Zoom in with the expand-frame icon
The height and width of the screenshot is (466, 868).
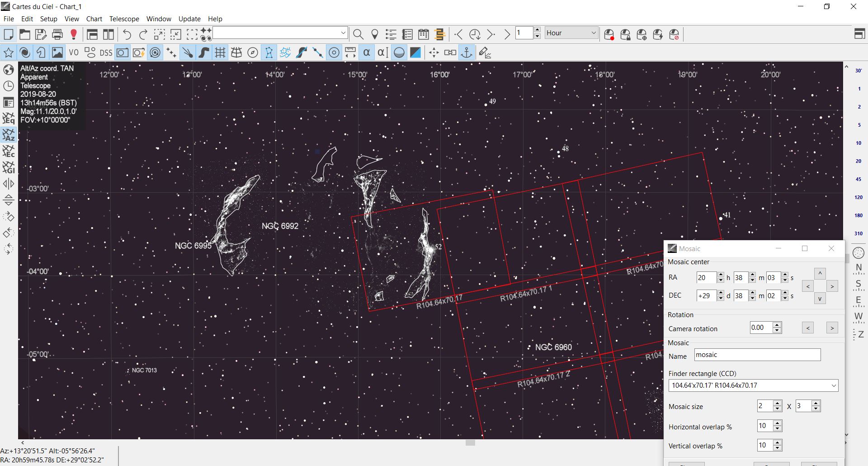(160, 34)
